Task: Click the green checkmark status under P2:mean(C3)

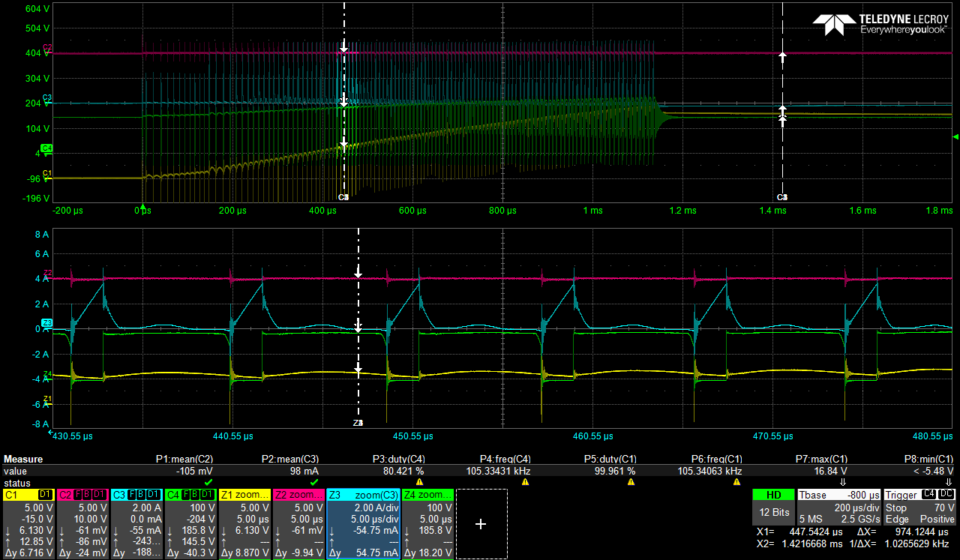Action: 314,482
